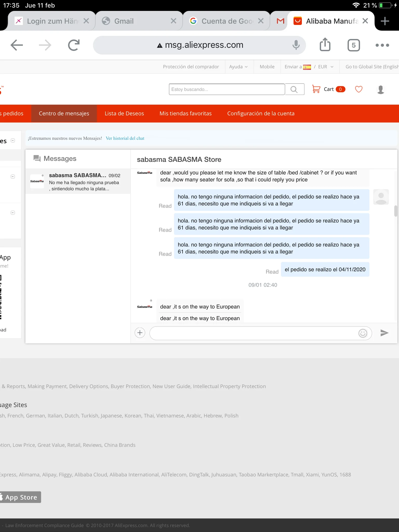399x532 pixels.
Task: Close the Alibaba Manufacturer tab
Action: [x=365, y=21]
